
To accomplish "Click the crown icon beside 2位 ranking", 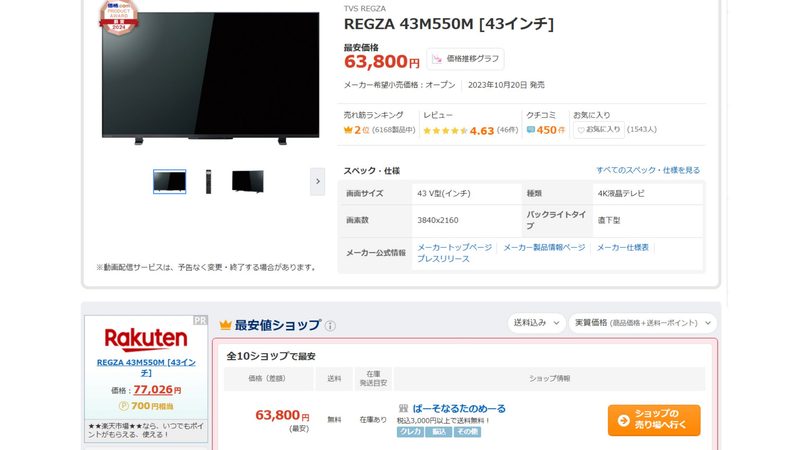I will [x=348, y=130].
